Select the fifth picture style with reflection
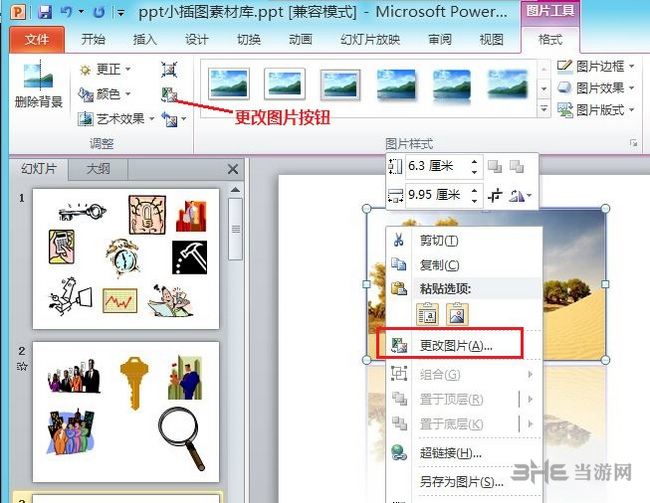 tap(451, 84)
